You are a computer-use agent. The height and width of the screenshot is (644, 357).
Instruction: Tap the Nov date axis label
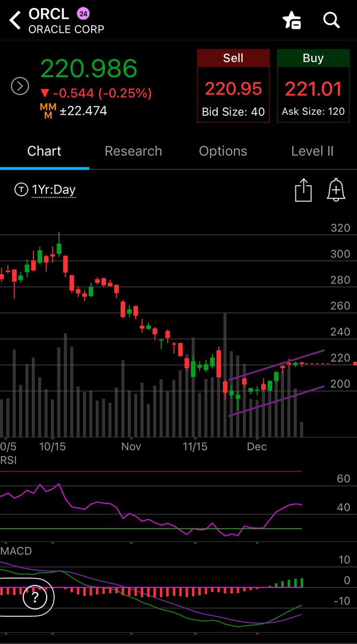[x=131, y=447]
